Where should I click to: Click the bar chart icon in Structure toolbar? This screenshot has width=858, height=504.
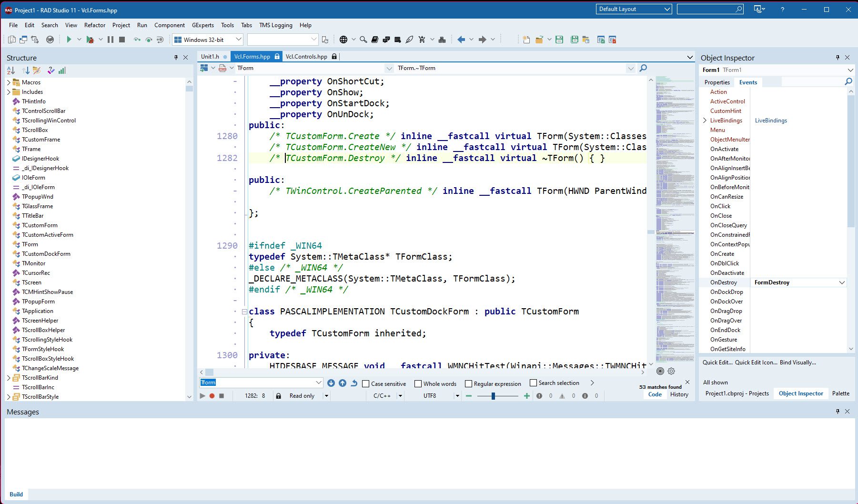(62, 71)
